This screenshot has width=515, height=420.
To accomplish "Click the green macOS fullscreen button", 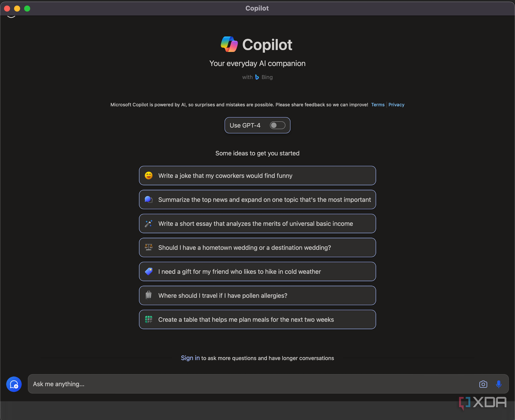I will coord(27,9).
